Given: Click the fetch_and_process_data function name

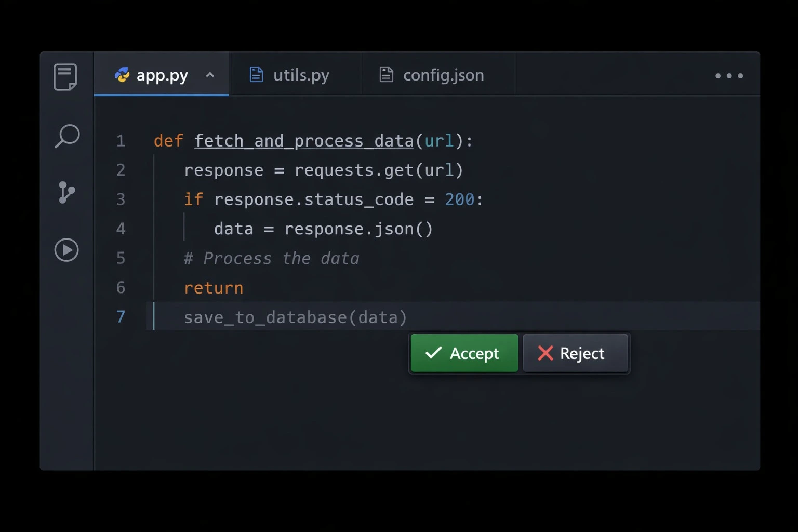Looking at the screenshot, I should pos(304,141).
